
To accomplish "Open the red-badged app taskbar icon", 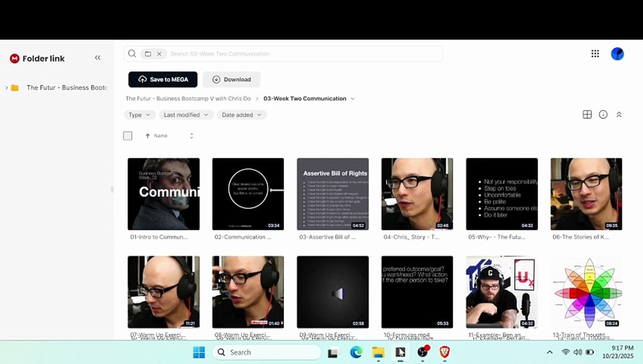I will pyautogui.click(x=423, y=352).
